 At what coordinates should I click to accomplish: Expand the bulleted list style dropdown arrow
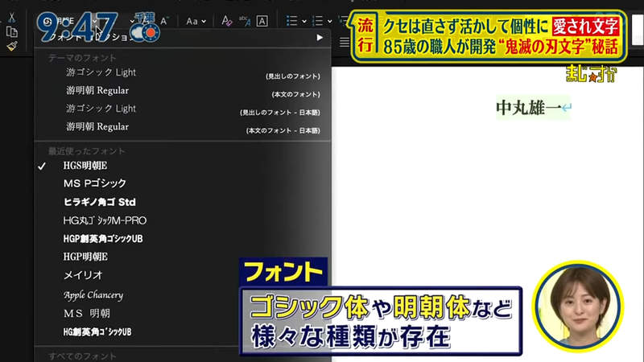pos(304,21)
